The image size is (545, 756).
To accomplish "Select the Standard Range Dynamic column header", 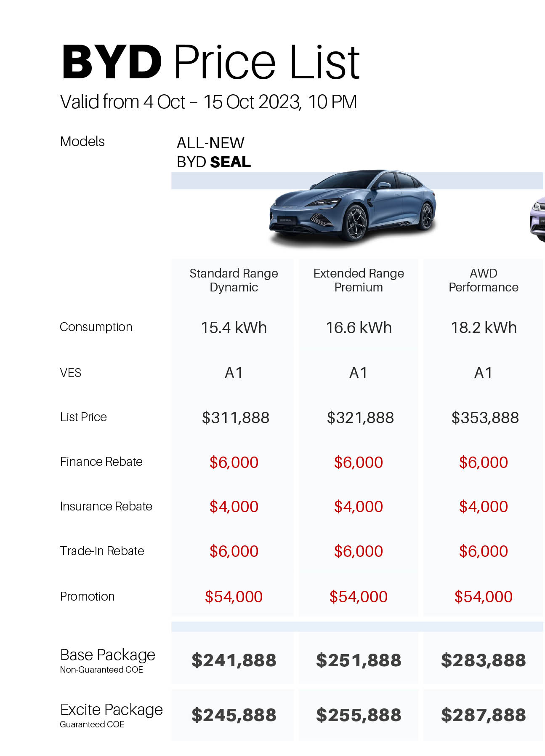I will click(234, 280).
